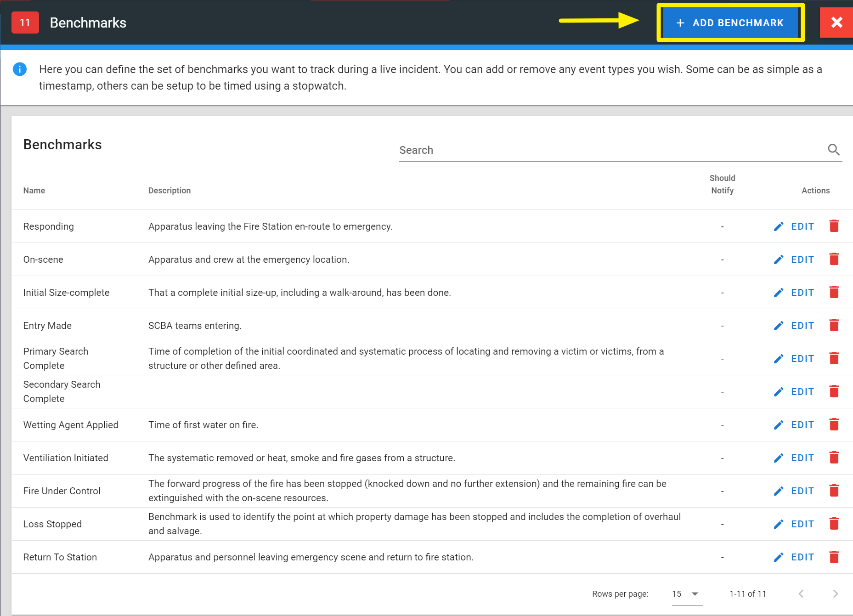Open edit for Secondary Search Complete
Screen dimensions: 853x616
[794, 392]
